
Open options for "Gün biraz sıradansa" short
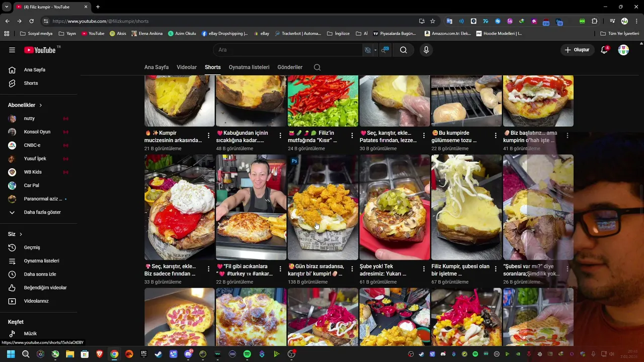click(x=352, y=269)
